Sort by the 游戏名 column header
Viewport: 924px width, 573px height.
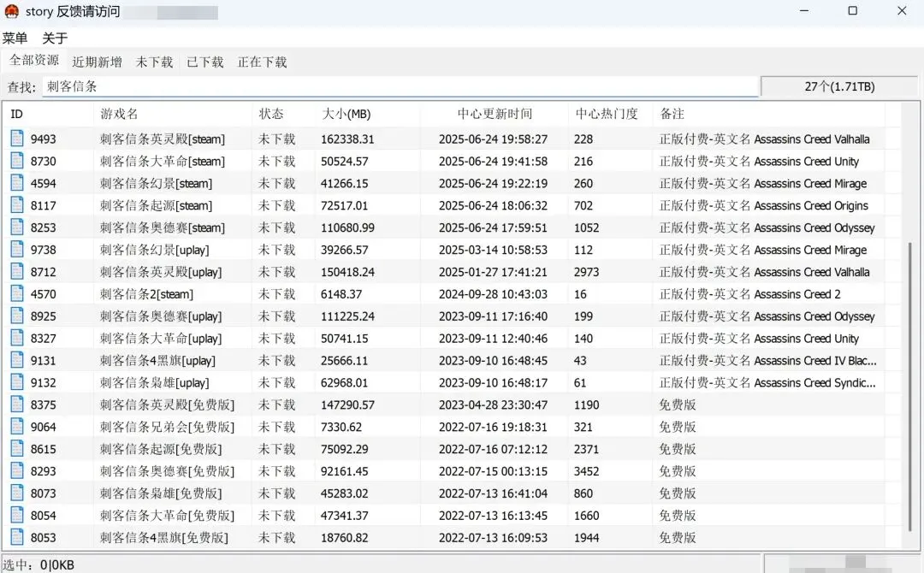coord(173,114)
